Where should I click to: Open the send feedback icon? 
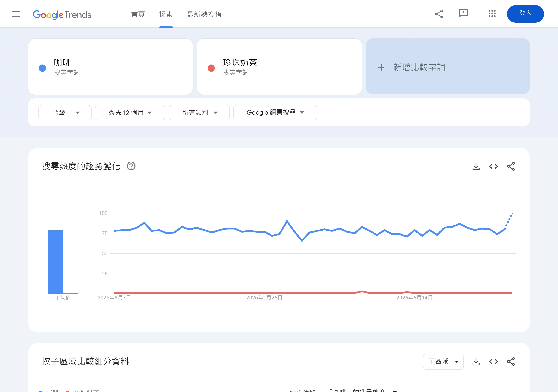(463, 14)
